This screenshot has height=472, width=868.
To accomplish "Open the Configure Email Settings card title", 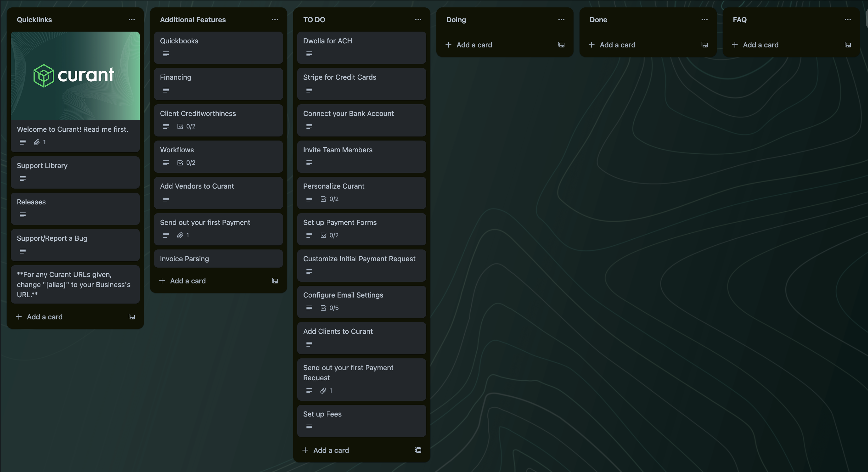I will (x=343, y=295).
